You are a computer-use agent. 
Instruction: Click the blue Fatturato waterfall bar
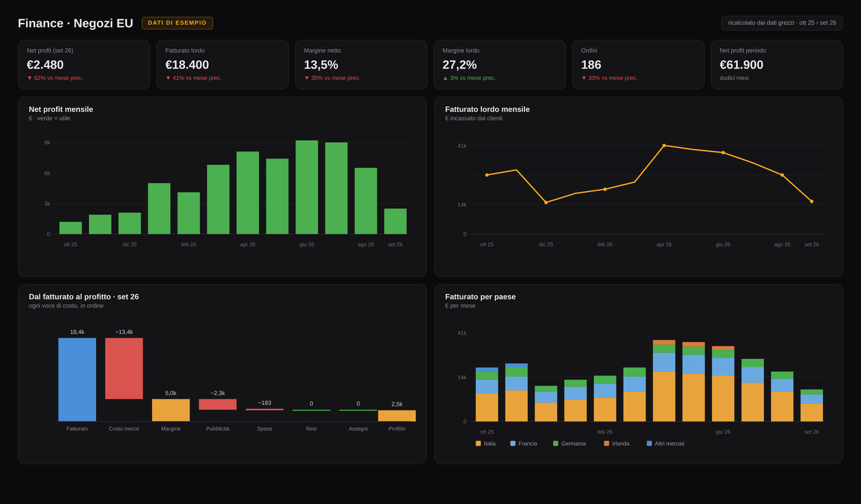[77, 380]
